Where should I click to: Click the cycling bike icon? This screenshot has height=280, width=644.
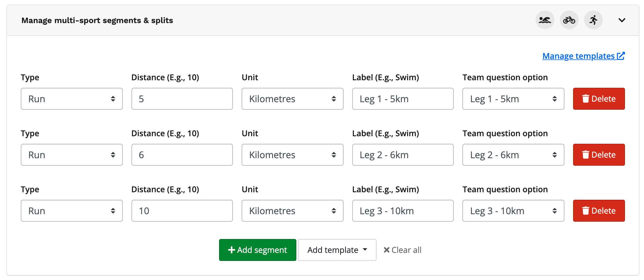click(569, 20)
